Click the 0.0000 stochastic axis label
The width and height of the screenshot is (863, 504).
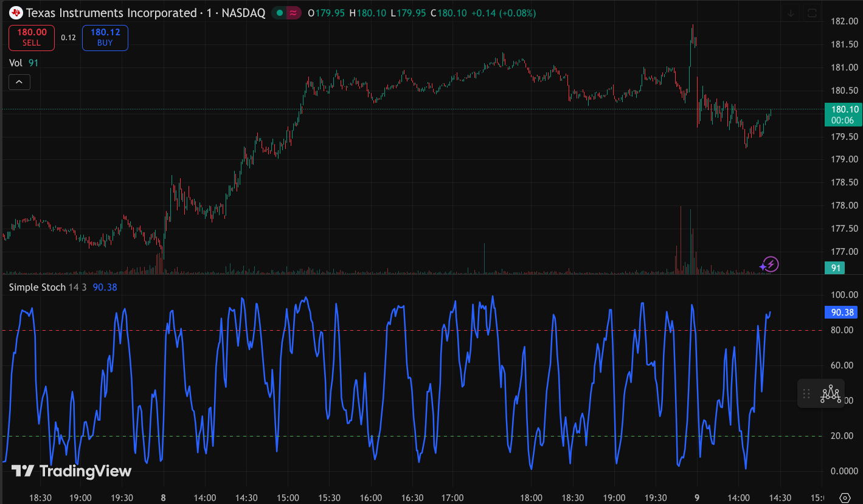[844, 471]
